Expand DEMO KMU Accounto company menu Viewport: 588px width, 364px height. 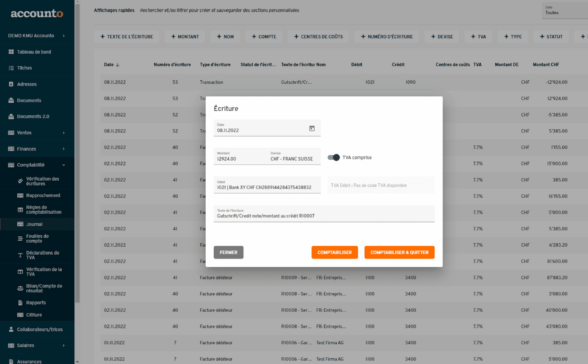click(63, 36)
